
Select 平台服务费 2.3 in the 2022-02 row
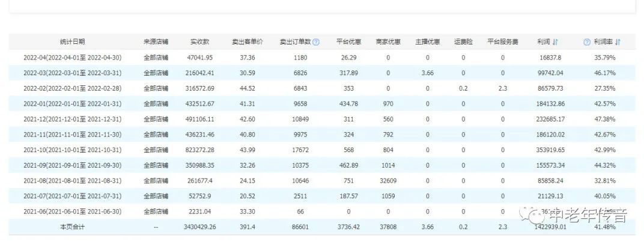point(503,88)
